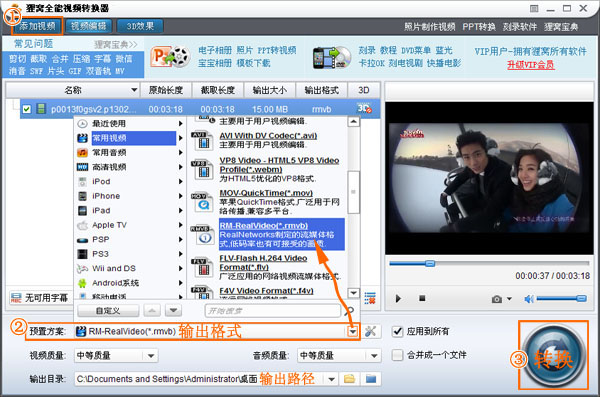Click the PSP console icon
Screen dimensions: 600x397
coord(82,240)
